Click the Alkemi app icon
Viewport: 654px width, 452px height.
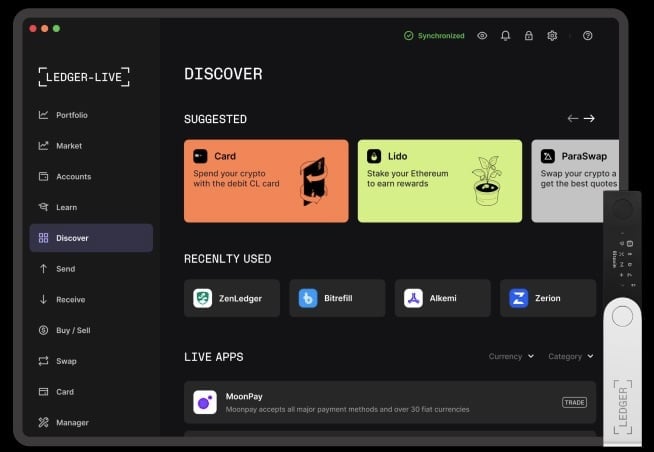[413, 298]
